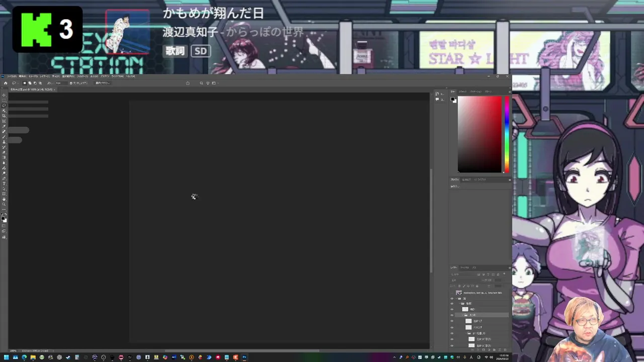
Task: Choose New Selection mode button
Action: (x=25, y=83)
